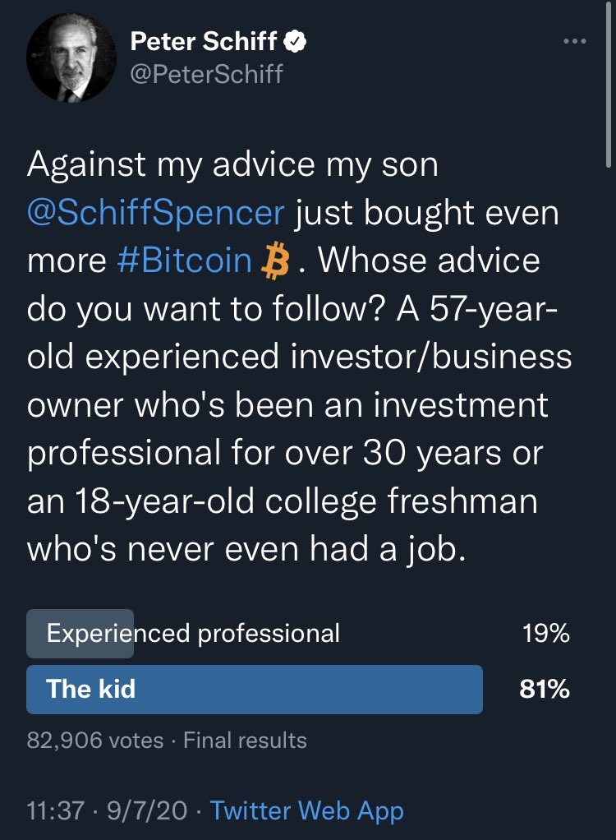Click the text "who's never even had a job"
616x840 pixels.
(246, 549)
